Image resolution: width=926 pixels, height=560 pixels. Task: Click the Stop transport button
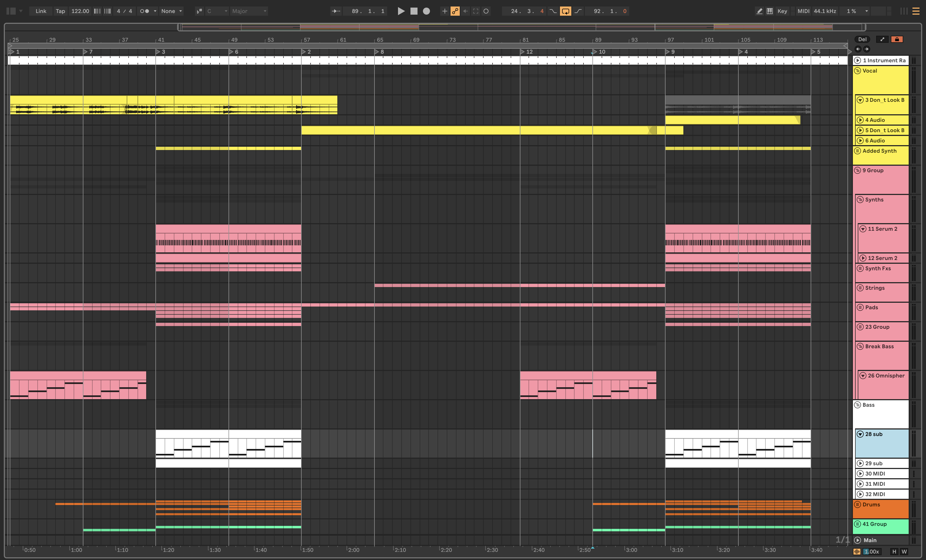tap(414, 11)
